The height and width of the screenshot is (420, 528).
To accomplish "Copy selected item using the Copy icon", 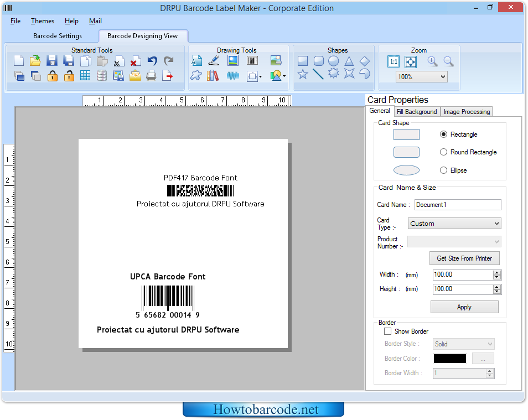I will click(86, 61).
